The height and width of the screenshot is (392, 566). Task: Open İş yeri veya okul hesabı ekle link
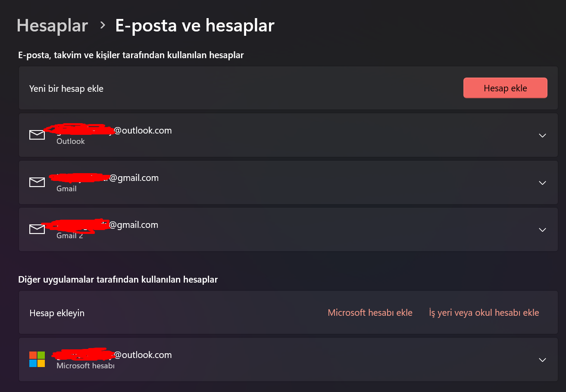pyautogui.click(x=484, y=313)
